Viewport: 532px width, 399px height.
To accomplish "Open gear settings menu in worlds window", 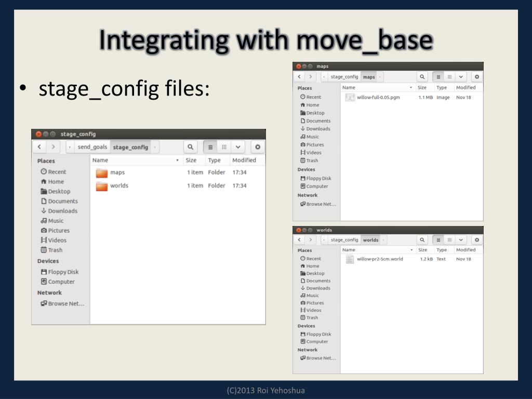I will click(477, 240).
